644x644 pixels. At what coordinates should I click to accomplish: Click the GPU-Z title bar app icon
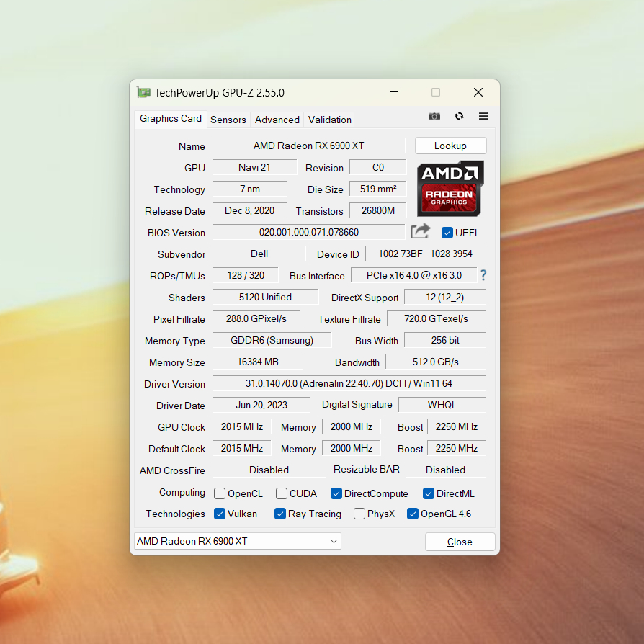(x=144, y=92)
